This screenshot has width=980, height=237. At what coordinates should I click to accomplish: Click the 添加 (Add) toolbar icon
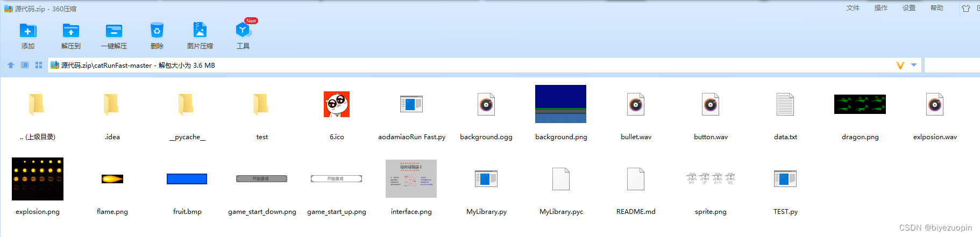(28, 31)
